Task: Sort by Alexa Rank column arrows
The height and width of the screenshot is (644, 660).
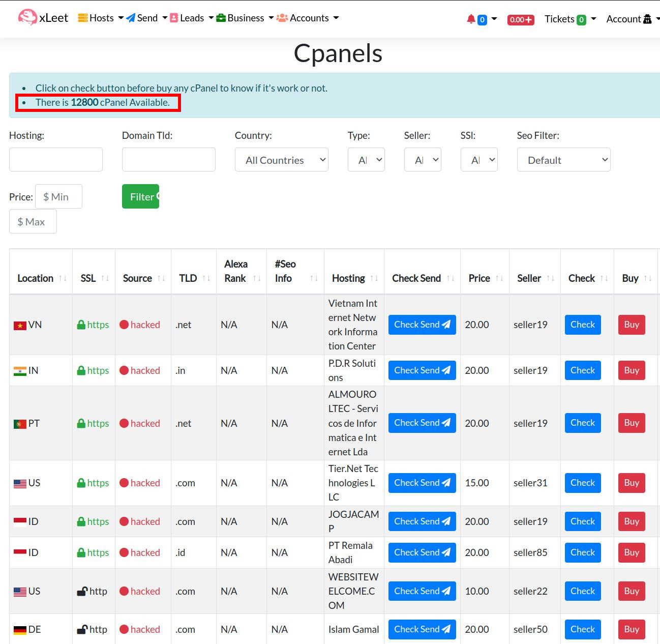Action: (x=257, y=278)
